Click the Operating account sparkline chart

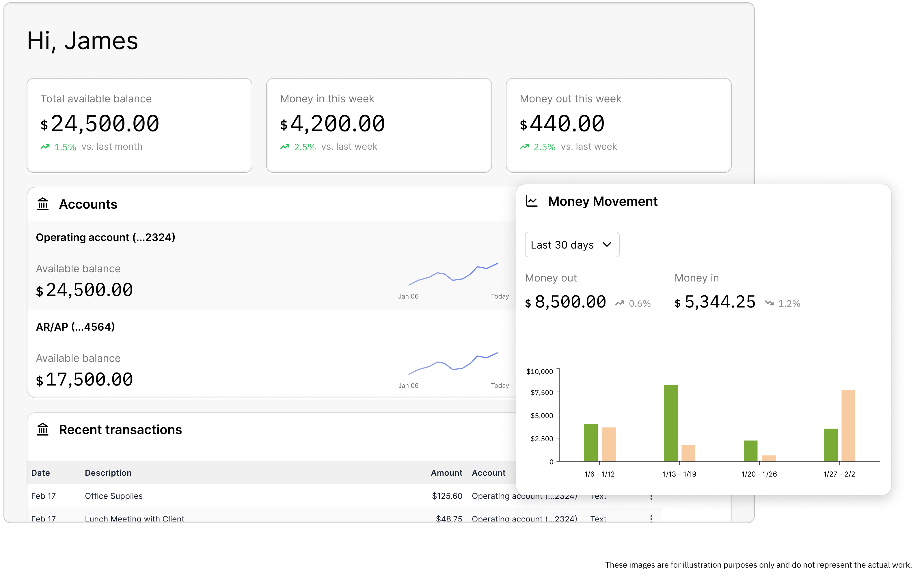tap(453, 274)
